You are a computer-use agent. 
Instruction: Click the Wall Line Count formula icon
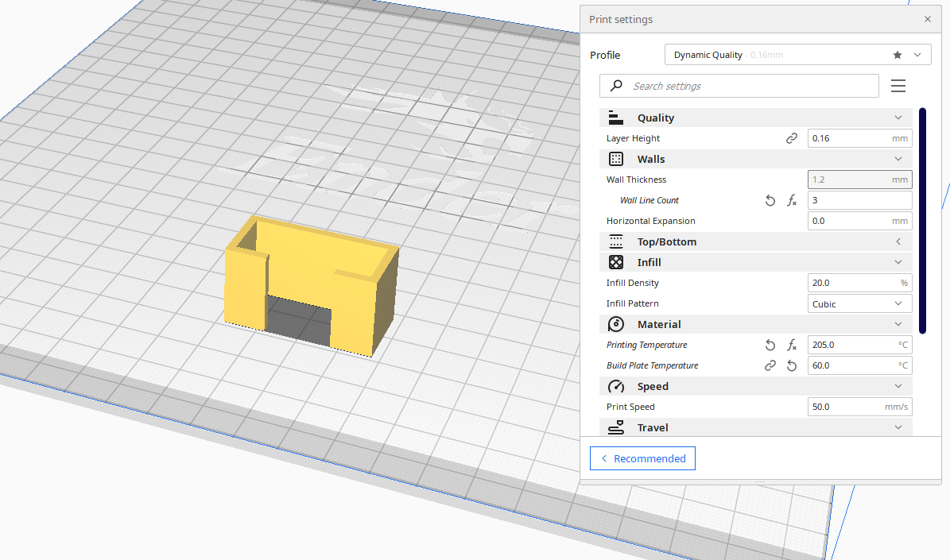tap(791, 200)
